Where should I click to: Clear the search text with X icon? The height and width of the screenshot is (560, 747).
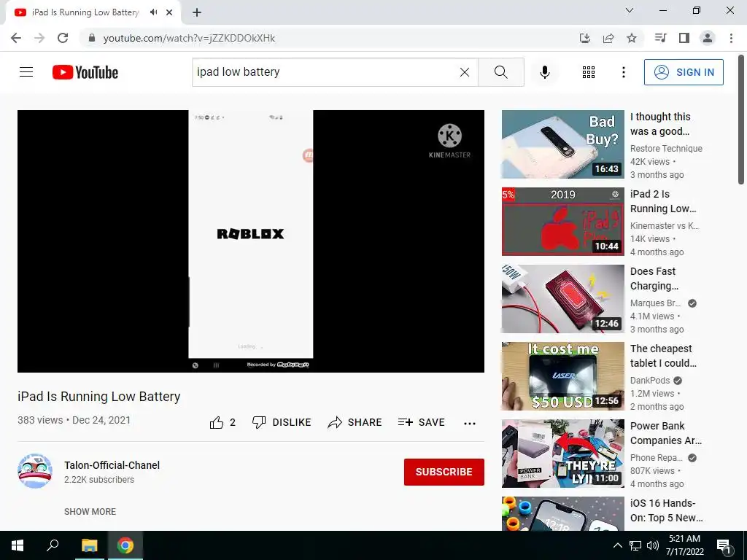point(465,72)
